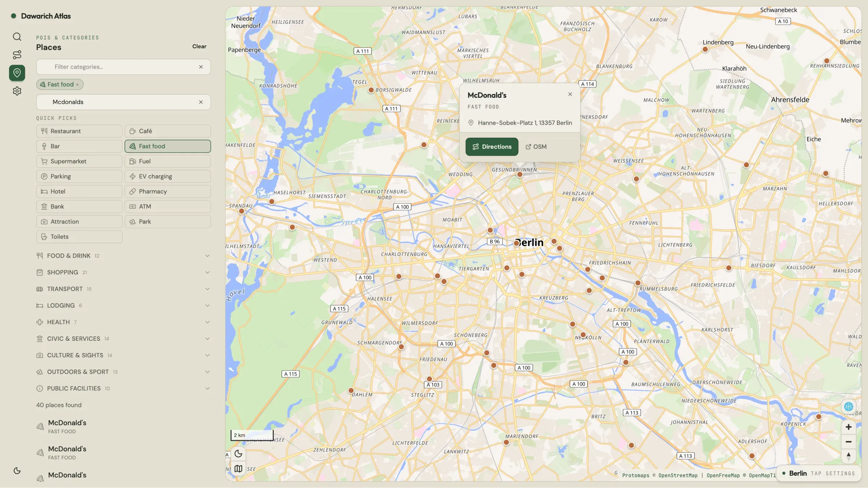Toggle the ATM quick pick
Image resolution: width=868 pixels, height=488 pixels.
coord(167,207)
